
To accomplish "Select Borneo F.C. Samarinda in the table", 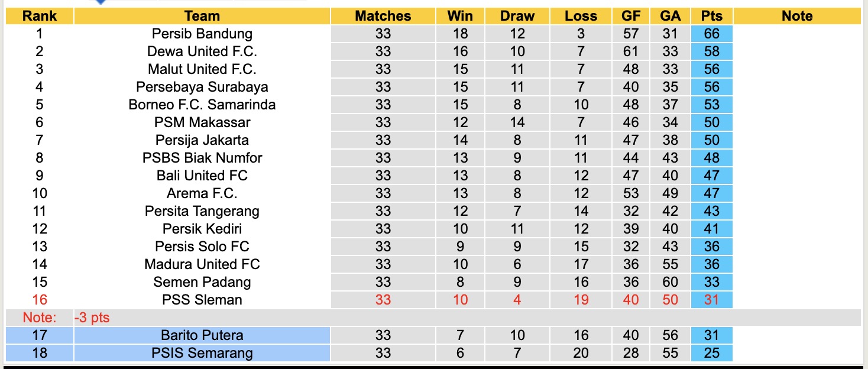I will tap(202, 105).
